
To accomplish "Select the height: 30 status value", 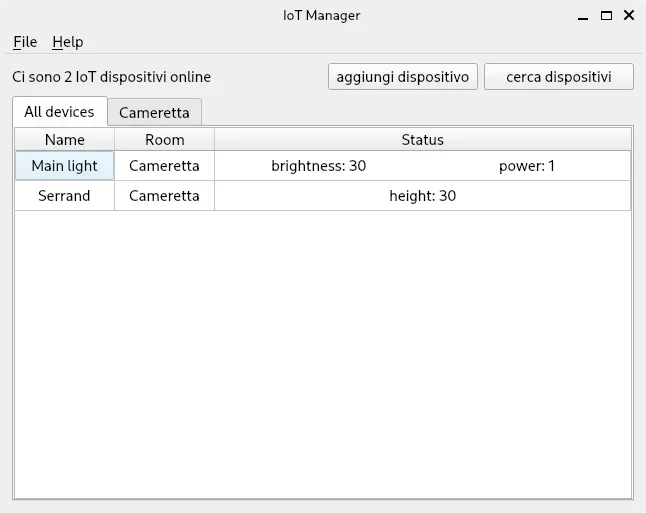I will 422,196.
